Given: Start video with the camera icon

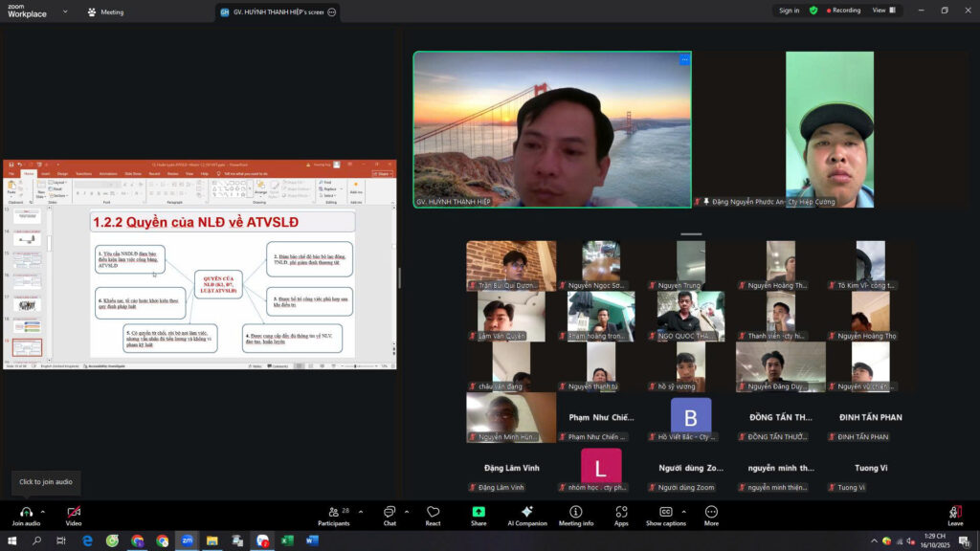Looking at the screenshot, I should click(74, 512).
